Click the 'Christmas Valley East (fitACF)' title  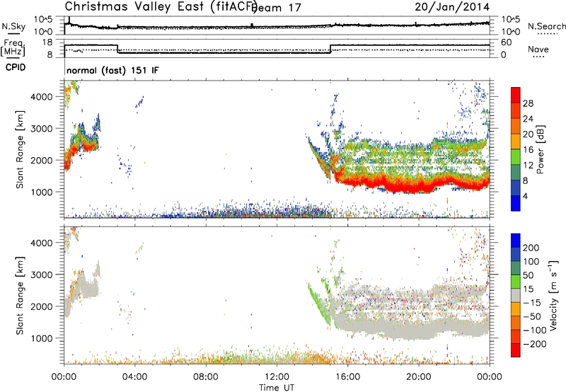click(x=161, y=7)
